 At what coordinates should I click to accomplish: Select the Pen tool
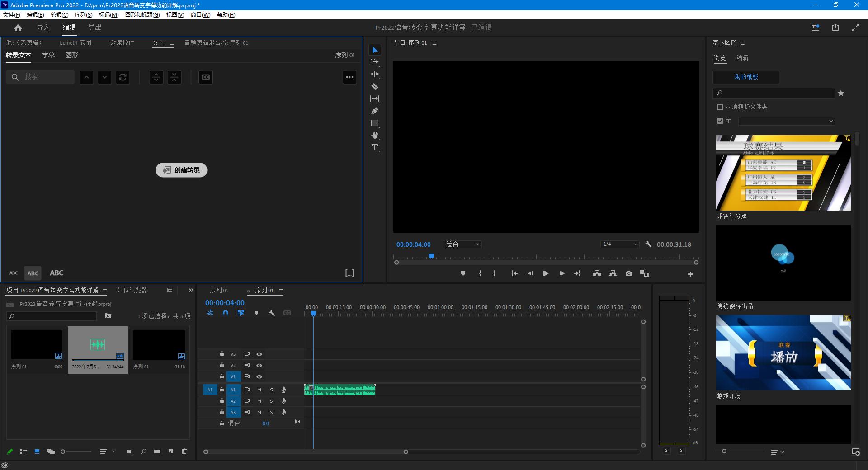pyautogui.click(x=375, y=111)
